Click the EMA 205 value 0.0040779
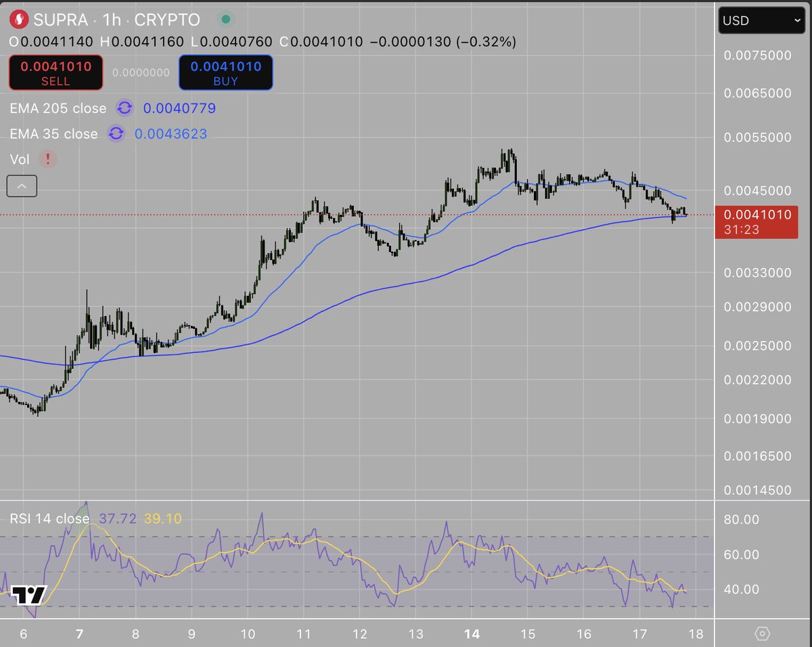This screenshot has width=812, height=647. [179, 108]
